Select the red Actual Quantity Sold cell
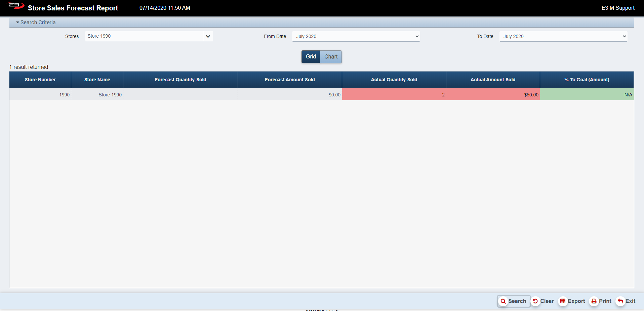 pyautogui.click(x=394, y=94)
